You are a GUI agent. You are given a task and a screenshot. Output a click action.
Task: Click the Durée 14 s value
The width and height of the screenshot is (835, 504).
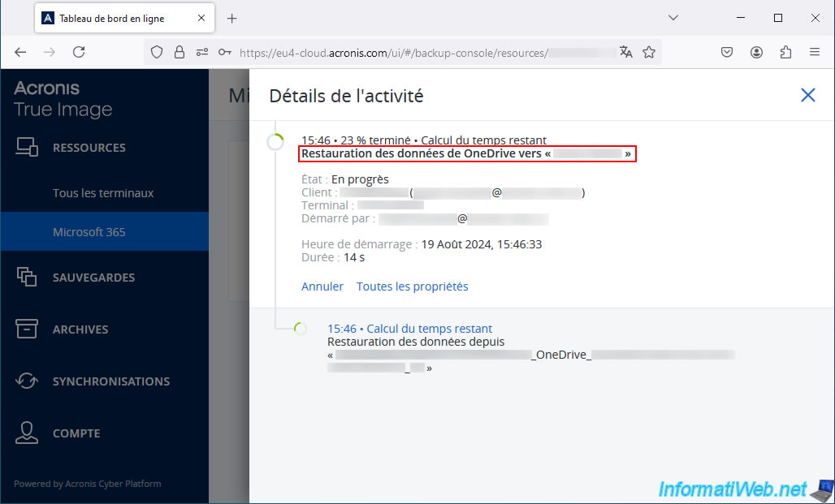[x=354, y=257]
